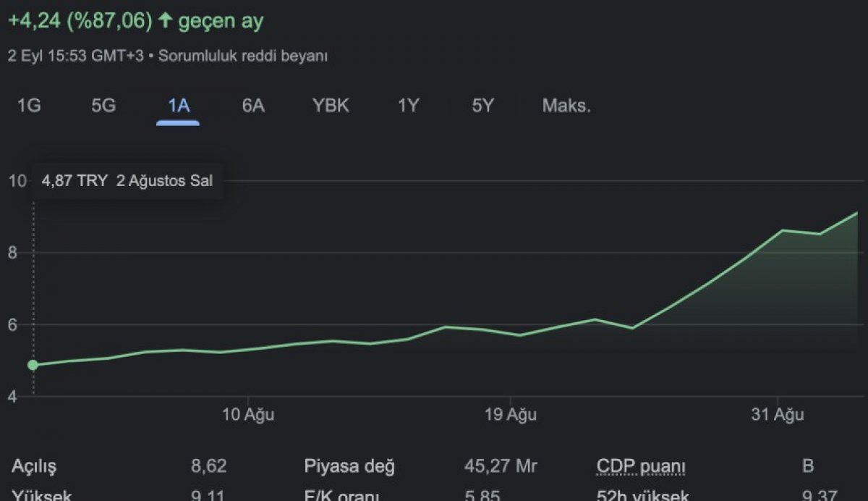Open the Sorumluluk reddi beyanı link
This screenshot has width=868, height=501.
[242, 56]
